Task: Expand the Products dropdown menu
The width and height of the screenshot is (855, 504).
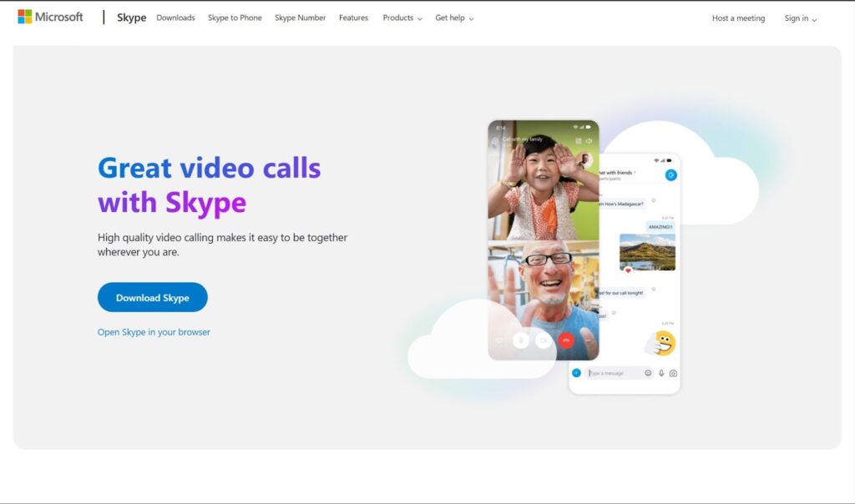Action: [x=402, y=18]
